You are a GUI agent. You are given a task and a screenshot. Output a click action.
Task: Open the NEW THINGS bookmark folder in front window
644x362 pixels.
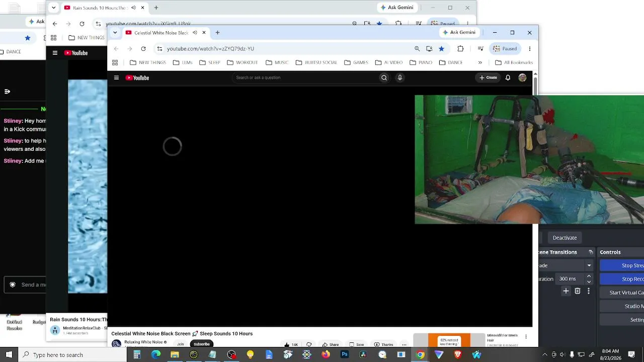coord(147,63)
